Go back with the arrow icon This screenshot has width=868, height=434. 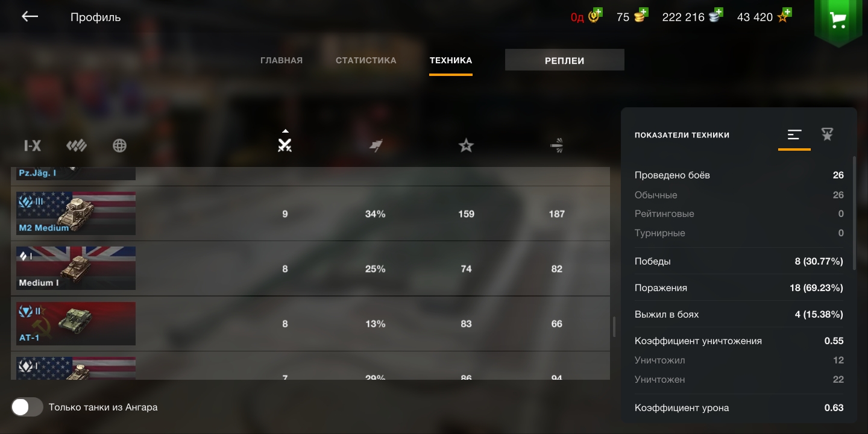click(x=30, y=17)
